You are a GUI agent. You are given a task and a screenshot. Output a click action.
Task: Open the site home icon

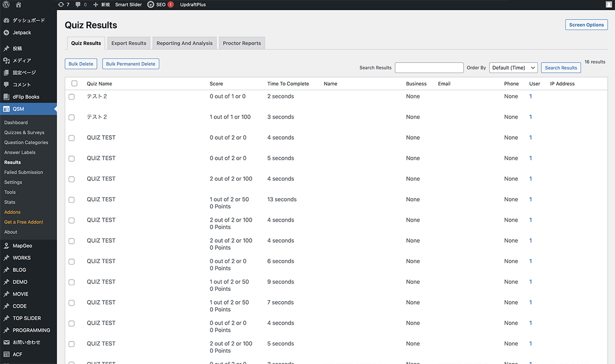pyautogui.click(x=18, y=5)
